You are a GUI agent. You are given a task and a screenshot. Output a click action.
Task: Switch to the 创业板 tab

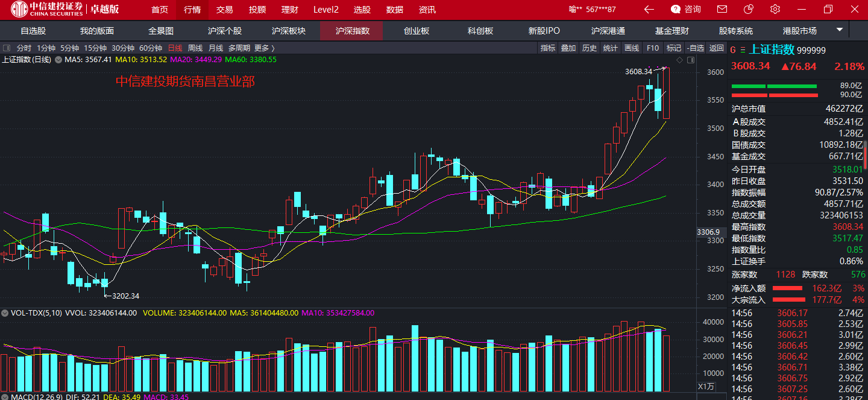point(417,31)
